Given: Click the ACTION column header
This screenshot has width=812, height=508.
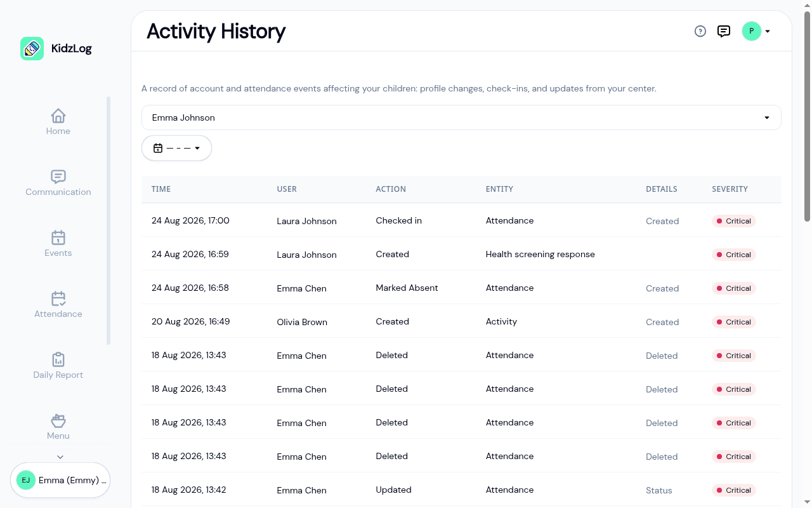Looking at the screenshot, I should click(x=391, y=189).
